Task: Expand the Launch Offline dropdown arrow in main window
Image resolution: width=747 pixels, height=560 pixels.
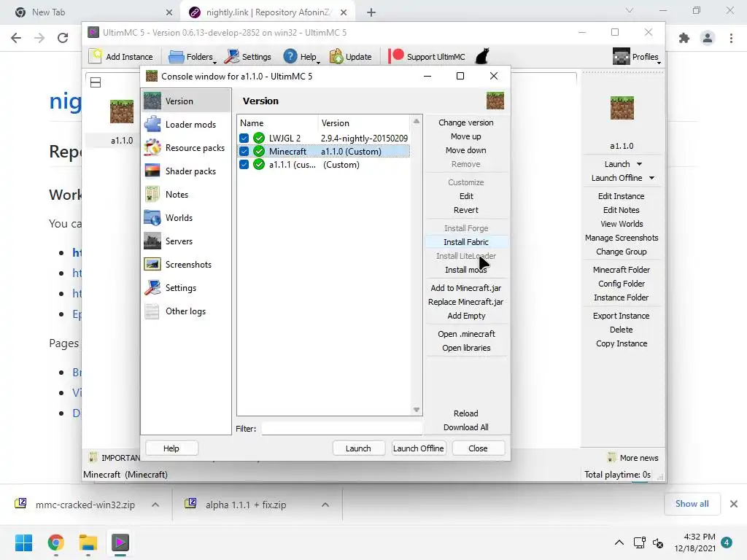Action: pyautogui.click(x=651, y=178)
